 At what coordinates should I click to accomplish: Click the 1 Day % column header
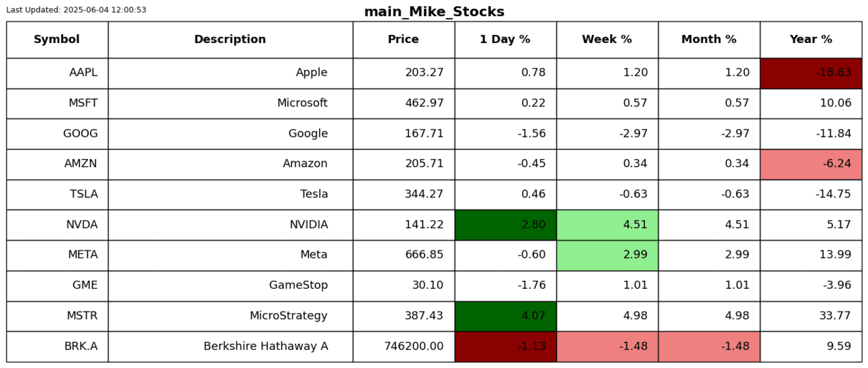(505, 40)
